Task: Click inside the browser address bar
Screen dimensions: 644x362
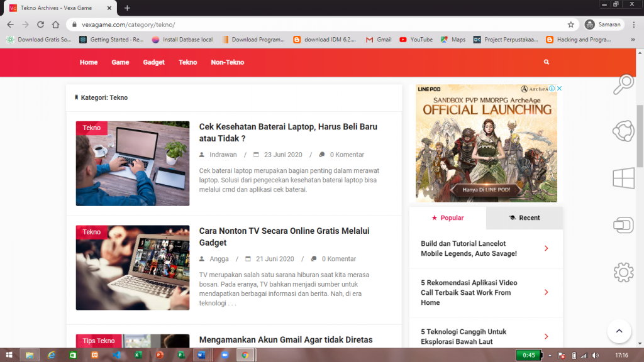Action: [252, 24]
